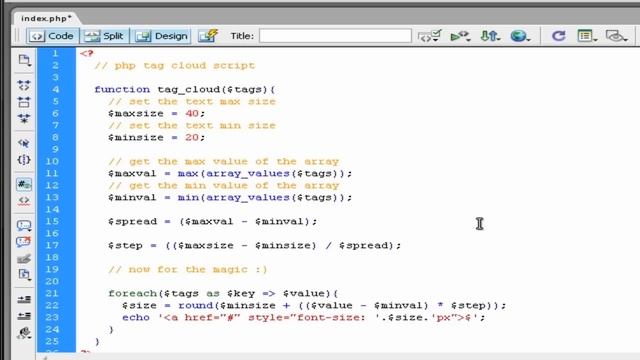The width and height of the screenshot is (640, 360).
Task: Click the Refresh Design View icon
Action: pos(558,36)
